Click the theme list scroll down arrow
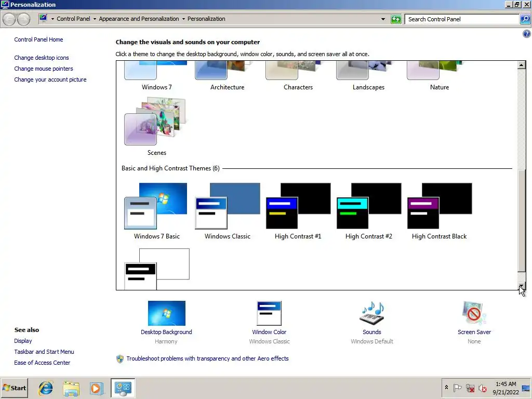 click(x=522, y=286)
